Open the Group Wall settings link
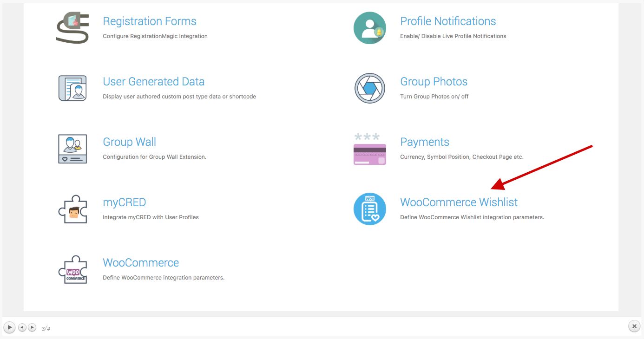The image size is (644, 339). (130, 142)
